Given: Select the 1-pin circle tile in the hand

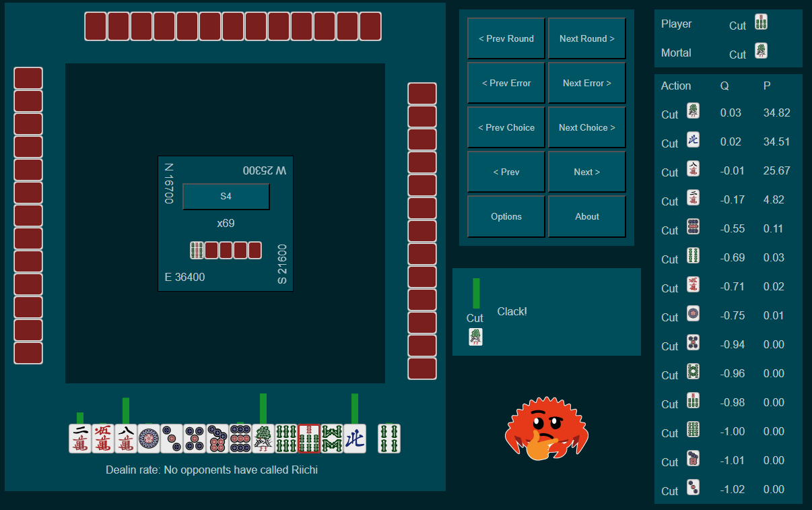Looking at the screenshot, I should tap(149, 439).
